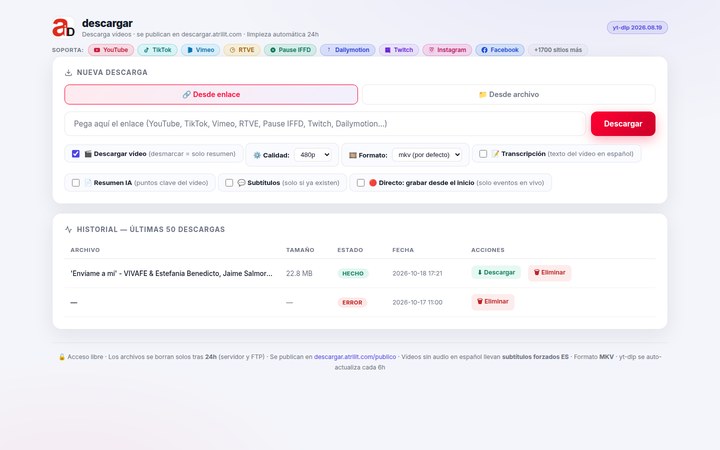Click the red Descargar submit button

(x=623, y=124)
